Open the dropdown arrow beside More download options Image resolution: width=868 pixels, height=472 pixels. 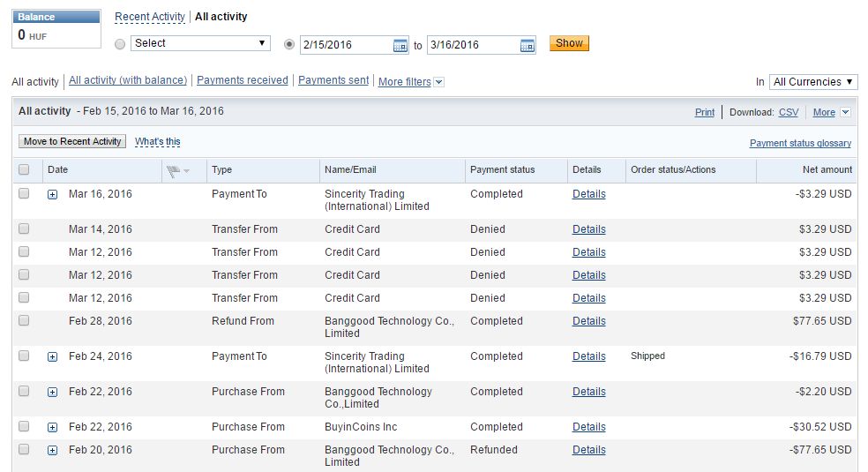tap(845, 113)
